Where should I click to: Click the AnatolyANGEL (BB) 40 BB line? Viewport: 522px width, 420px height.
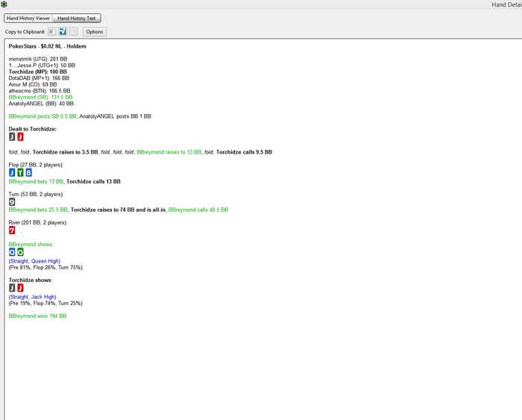(x=41, y=104)
